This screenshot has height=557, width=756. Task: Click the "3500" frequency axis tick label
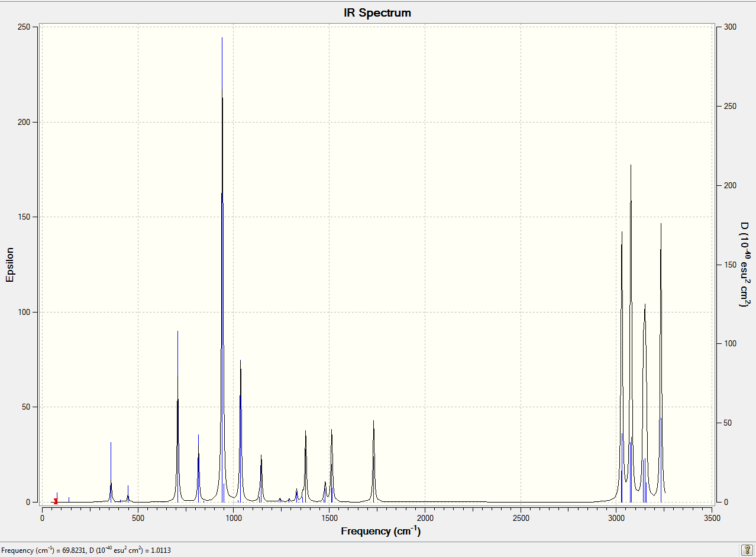click(712, 518)
